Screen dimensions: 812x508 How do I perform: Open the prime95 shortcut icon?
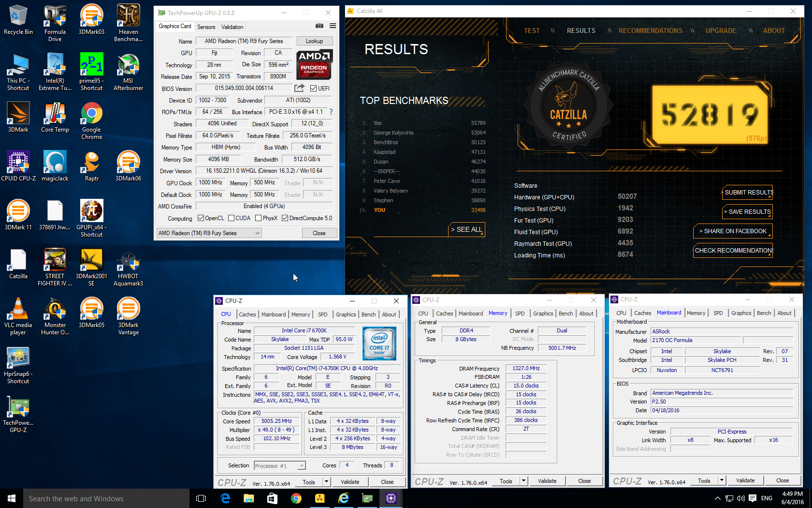(91, 72)
